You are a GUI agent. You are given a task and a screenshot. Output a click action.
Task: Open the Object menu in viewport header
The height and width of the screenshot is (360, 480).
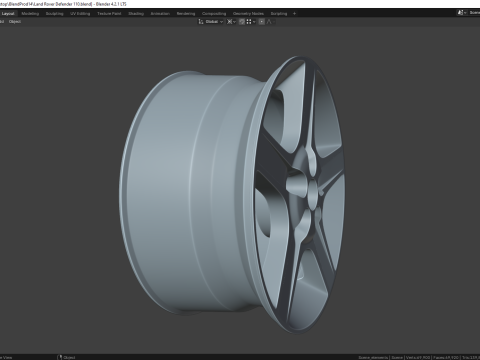tap(15, 22)
